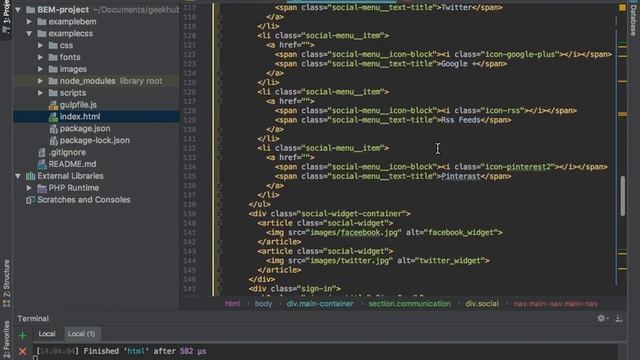Screen dimensions: 640x360
Task: Click the terminal output 'Finished html' line
Action: 121,351
